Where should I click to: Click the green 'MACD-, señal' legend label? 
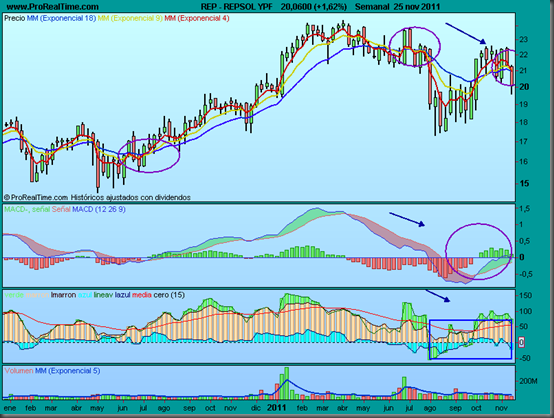pyautogui.click(x=27, y=209)
